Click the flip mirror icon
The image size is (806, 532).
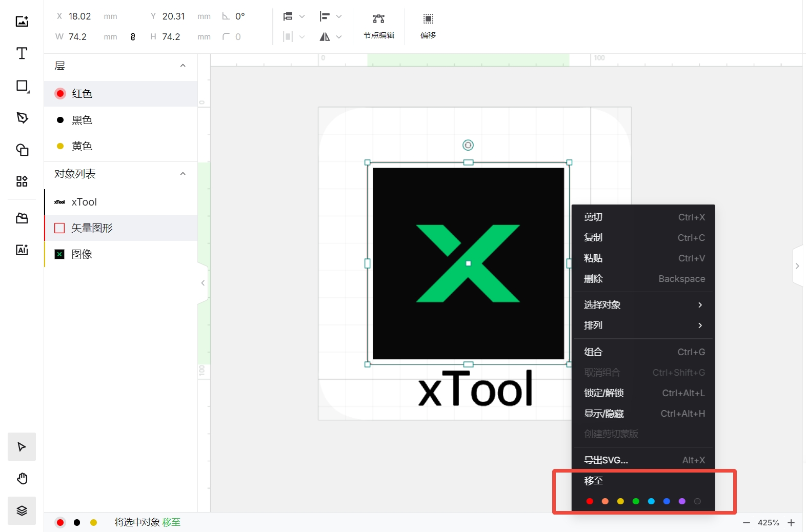click(325, 37)
